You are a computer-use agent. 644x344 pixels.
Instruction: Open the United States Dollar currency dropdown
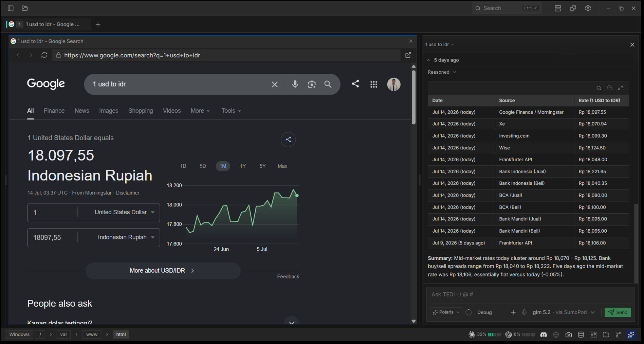124,212
